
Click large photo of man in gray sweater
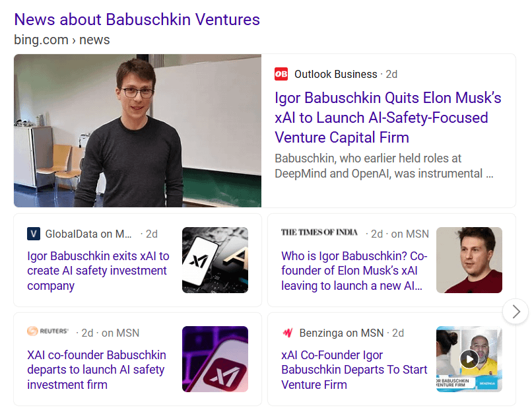tap(137, 131)
